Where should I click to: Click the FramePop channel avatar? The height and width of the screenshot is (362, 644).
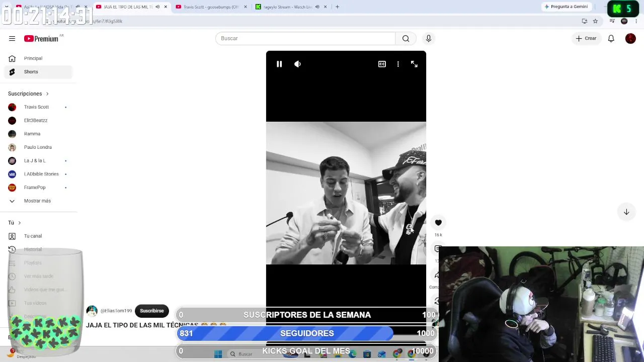click(x=12, y=188)
